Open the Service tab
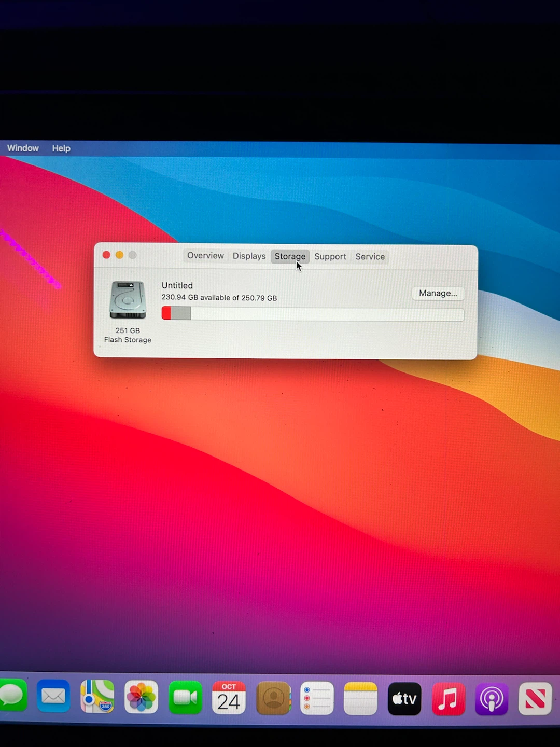The height and width of the screenshot is (747, 560). [370, 257]
